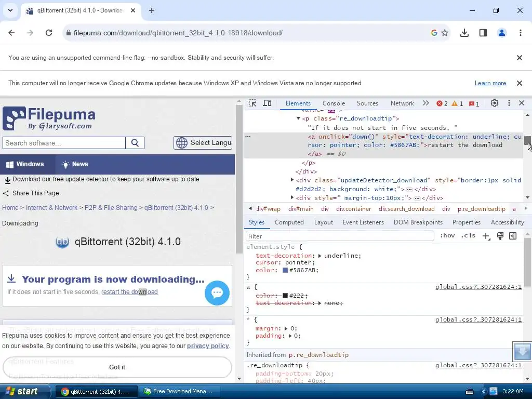Switch to the Console tab
This screenshot has width=532, height=399.
point(334,103)
